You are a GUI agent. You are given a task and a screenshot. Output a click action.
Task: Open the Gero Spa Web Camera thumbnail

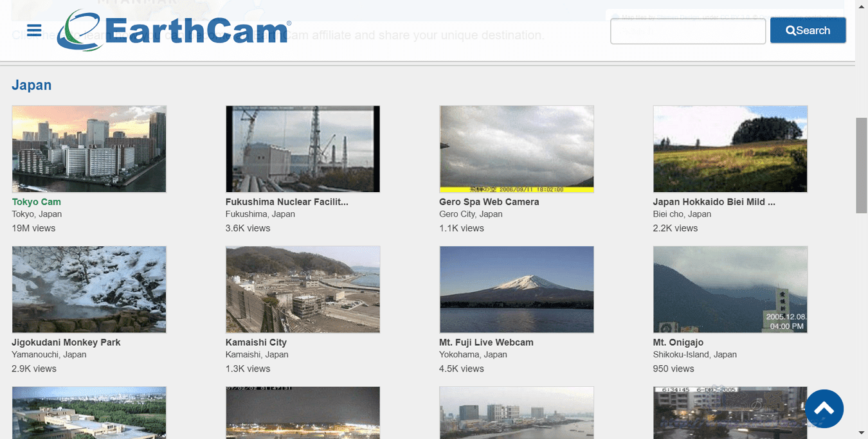point(516,149)
